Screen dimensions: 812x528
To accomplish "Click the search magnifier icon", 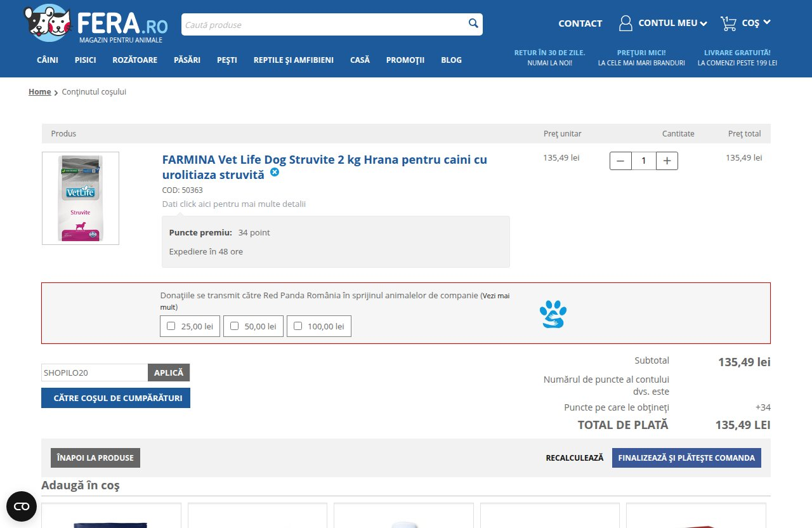I will tap(473, 24).
